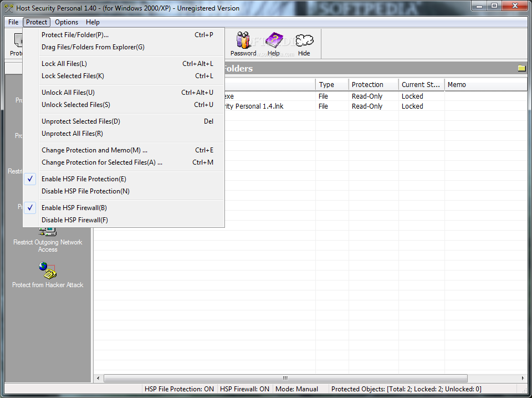The width and height of the screenshot is (532, 398).
Task: Open the Help menu
Action: click(93, 22)
